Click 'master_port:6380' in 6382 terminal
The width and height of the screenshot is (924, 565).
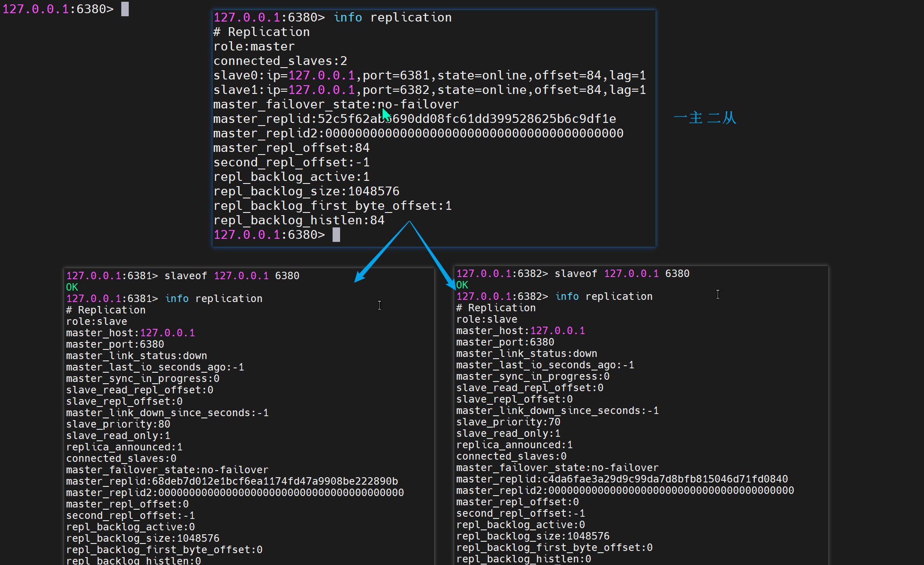[505, 342]
